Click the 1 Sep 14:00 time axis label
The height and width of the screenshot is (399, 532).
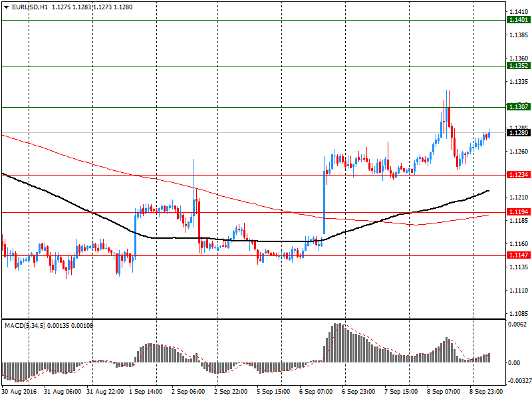(x=146, y=392)
